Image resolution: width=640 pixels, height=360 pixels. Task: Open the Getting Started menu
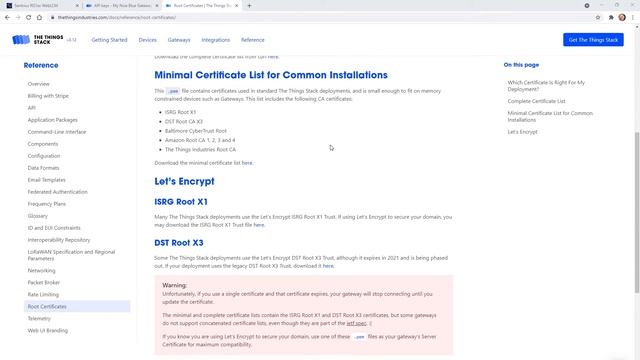point(109,40)
